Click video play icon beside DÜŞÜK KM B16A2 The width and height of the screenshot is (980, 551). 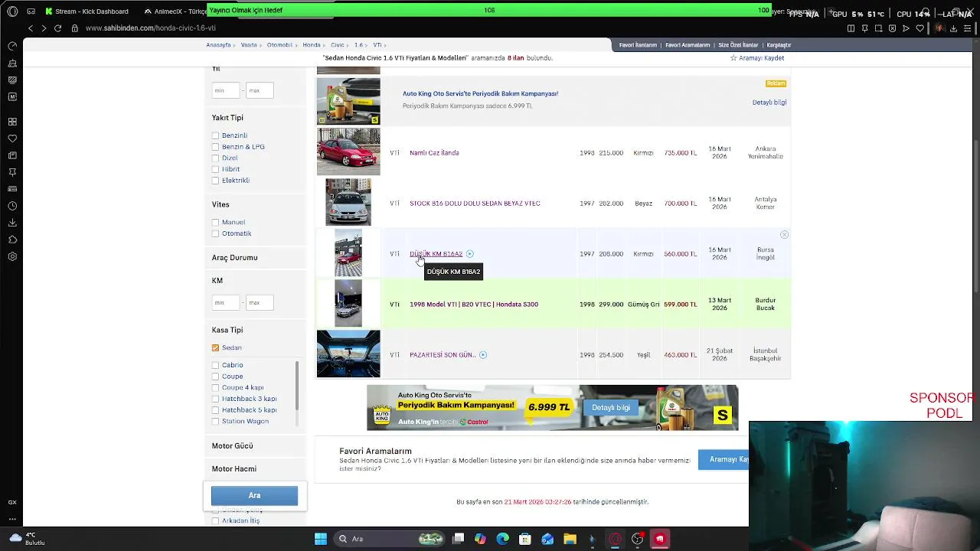470,254
